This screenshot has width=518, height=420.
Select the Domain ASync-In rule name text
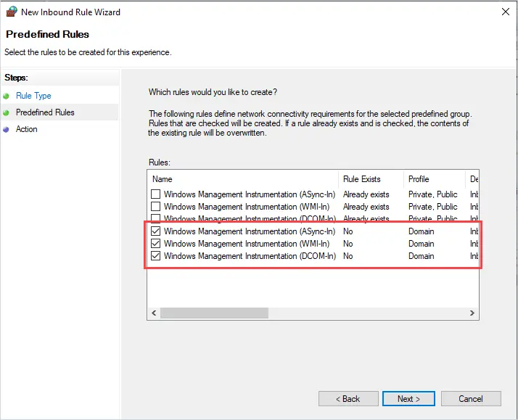[x=250, y=231]
